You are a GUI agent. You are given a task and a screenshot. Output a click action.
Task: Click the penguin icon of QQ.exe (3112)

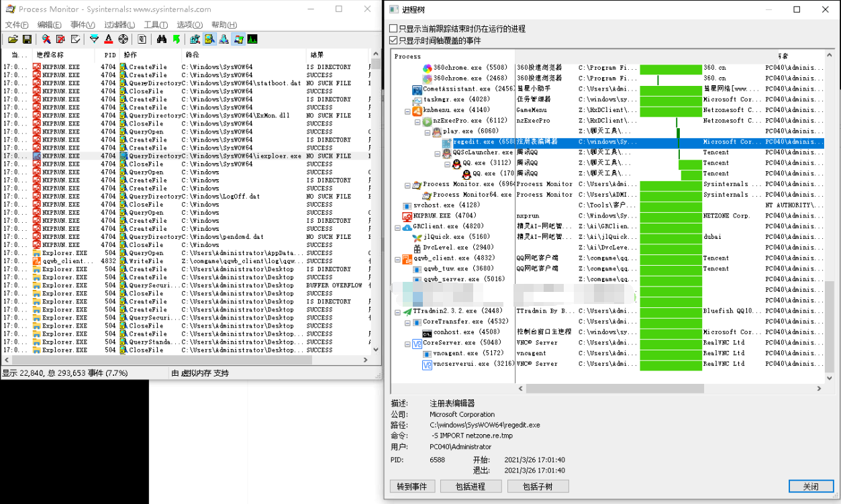point(456,163)
